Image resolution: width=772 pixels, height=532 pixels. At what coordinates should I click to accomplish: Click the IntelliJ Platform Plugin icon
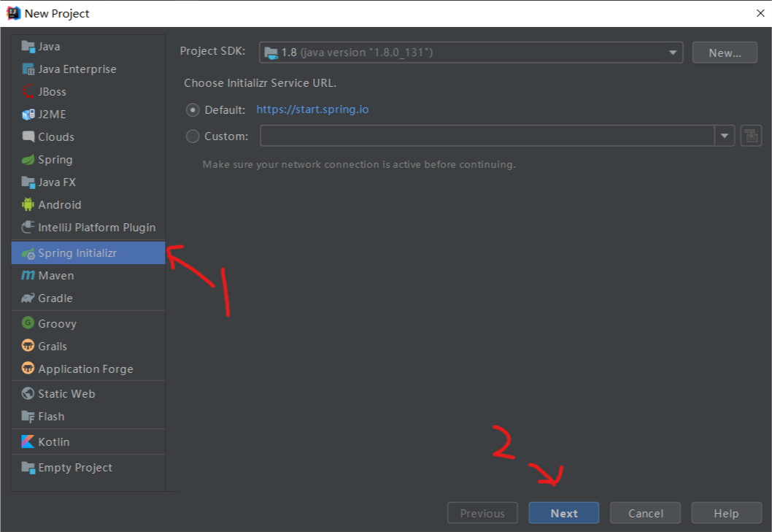(x=28, y=227)
